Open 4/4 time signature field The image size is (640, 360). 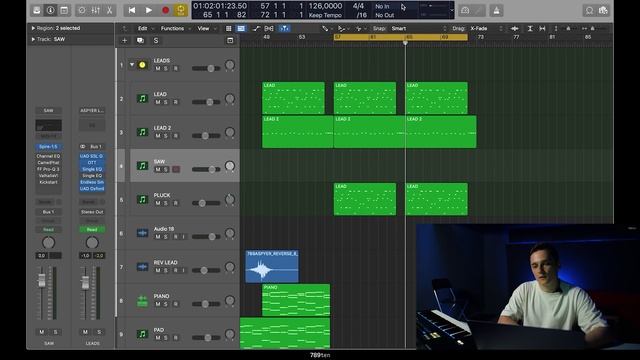click(x=358, y=6)
